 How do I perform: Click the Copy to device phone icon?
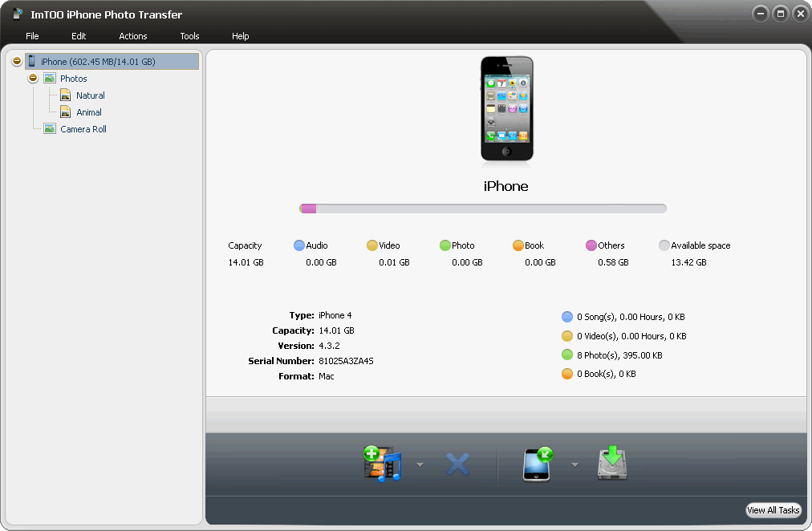tap(538, 464)
